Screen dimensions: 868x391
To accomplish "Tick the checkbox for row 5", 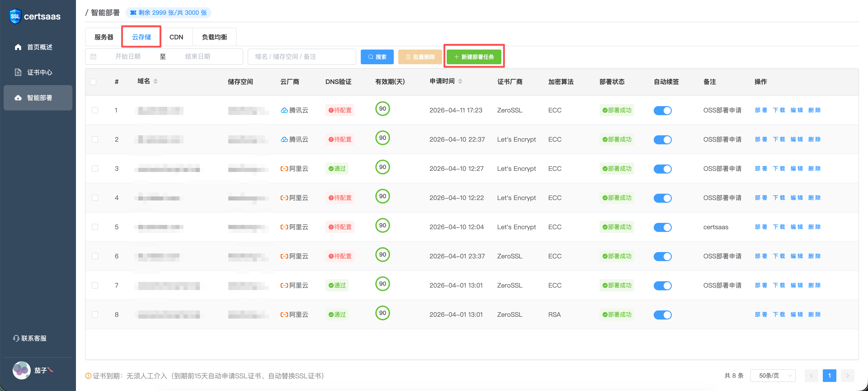I will click(95, 227).
